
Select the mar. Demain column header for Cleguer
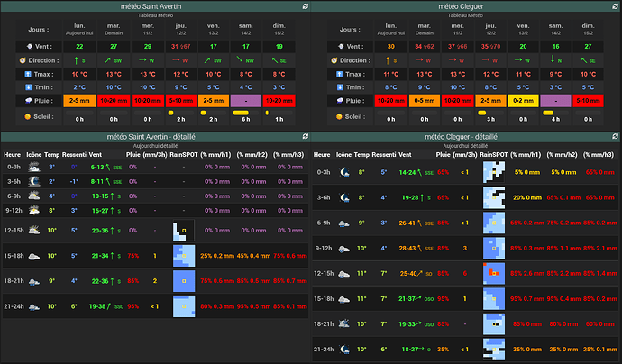click(424, 29)
